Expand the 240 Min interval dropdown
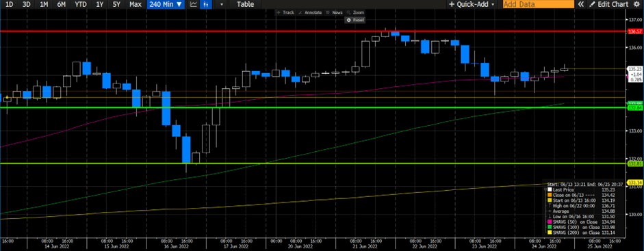 166,5
